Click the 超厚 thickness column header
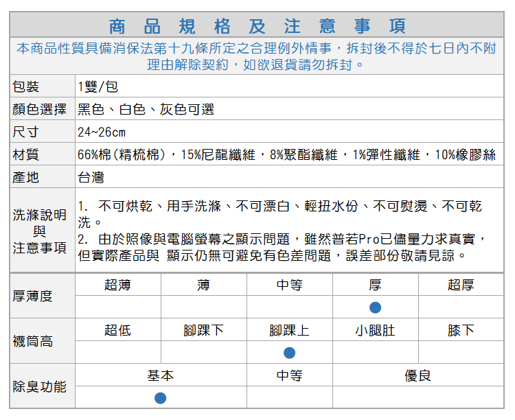Image resolution: width=515 pixels, height=420 pixels. 461,285
